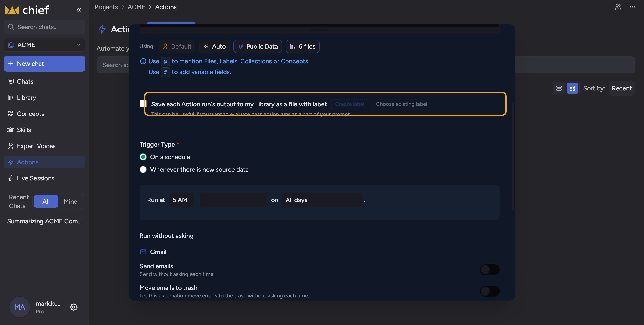
Task: Open the three-dots more options menu
Action: coord(632,7)
